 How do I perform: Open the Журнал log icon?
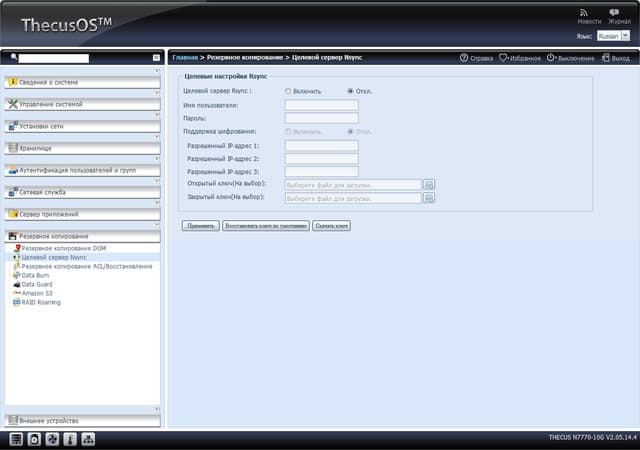[x=614, y=13]
